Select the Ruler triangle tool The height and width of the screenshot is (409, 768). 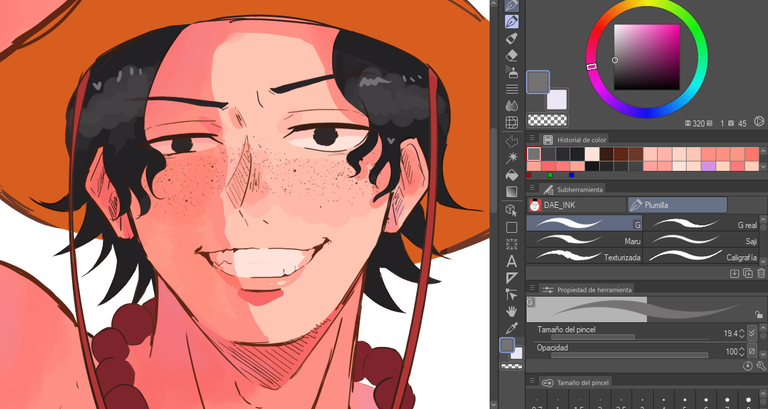coord(512,278)
